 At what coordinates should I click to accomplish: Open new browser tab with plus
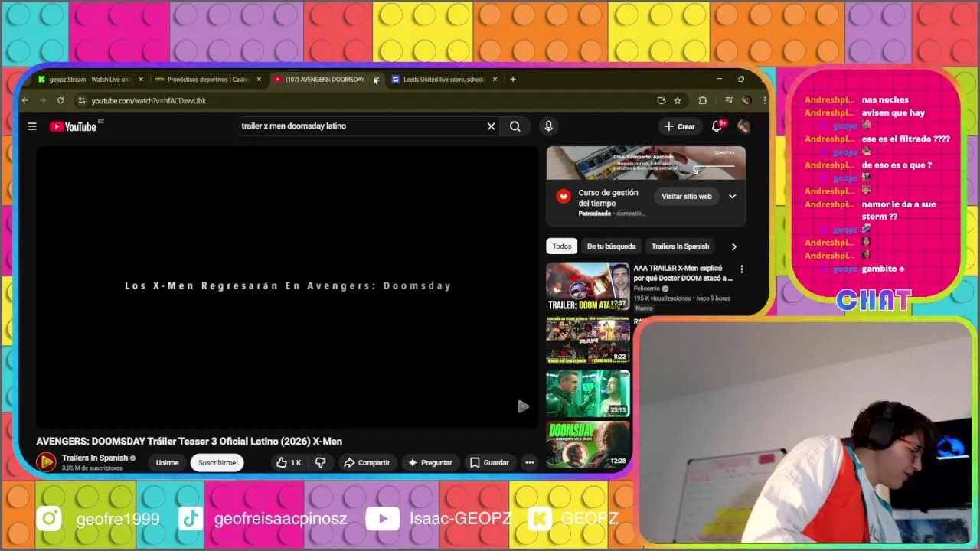(513, 79)
